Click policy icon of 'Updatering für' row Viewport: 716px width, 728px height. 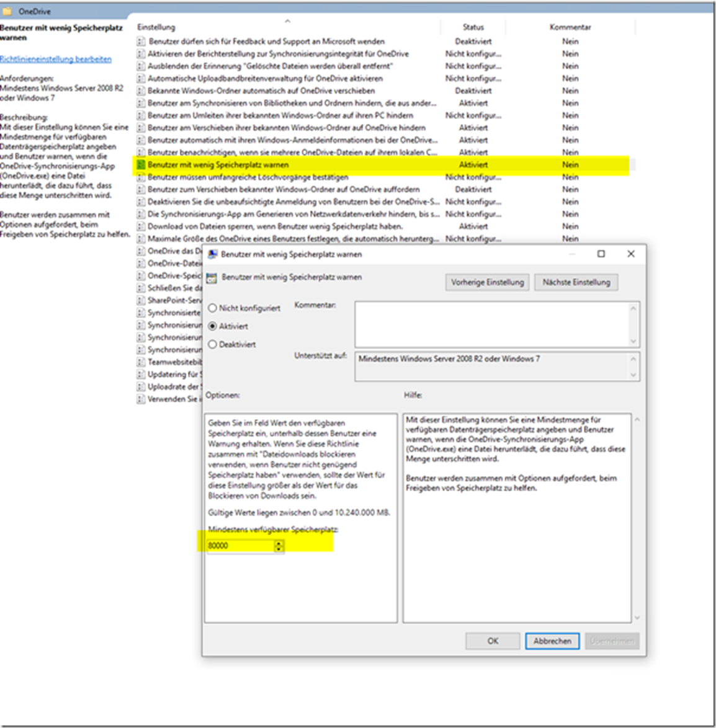tap(141, 374)
